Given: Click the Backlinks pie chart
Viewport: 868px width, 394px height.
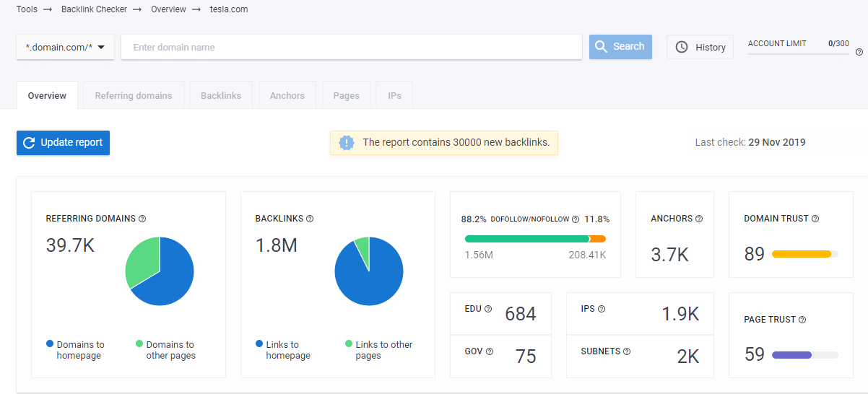Looking at the screenshot, I should click(x=369, y=271).
